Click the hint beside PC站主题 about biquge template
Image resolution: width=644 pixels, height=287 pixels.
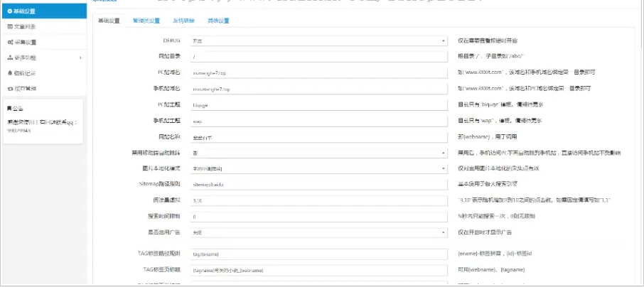(x=500, y=105)
